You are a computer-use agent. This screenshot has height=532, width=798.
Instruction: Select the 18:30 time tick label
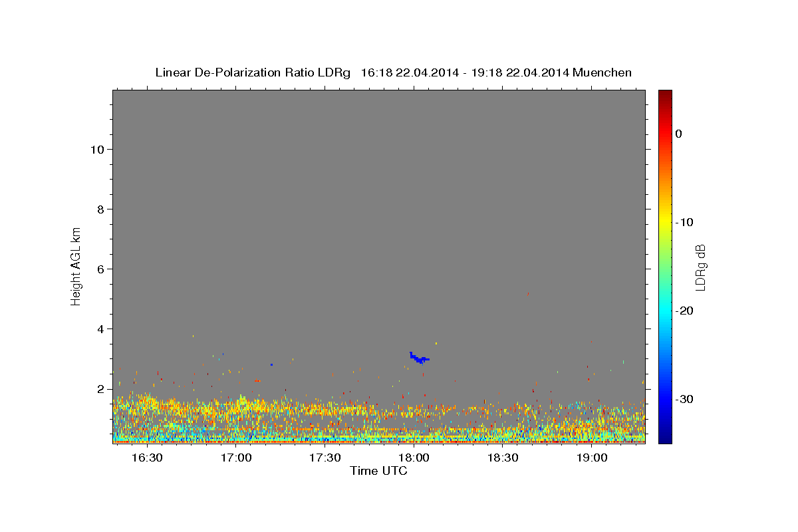pyautogui.click(x=503, y=458)
